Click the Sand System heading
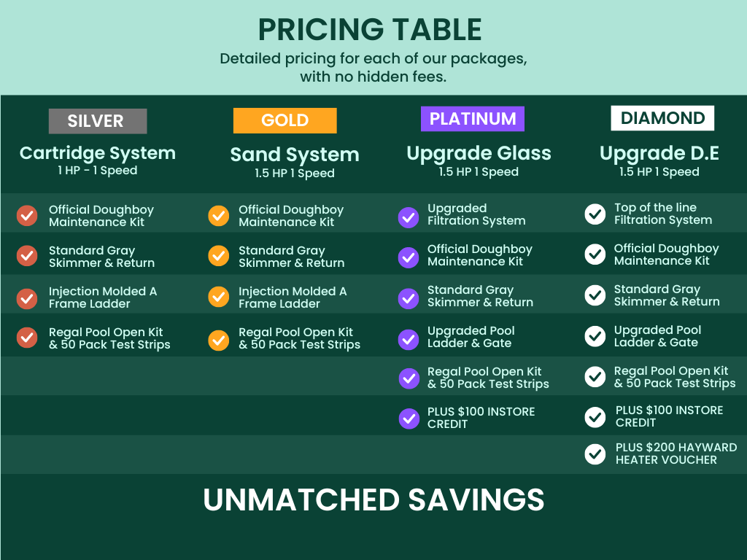 click(x=295, y=155)
